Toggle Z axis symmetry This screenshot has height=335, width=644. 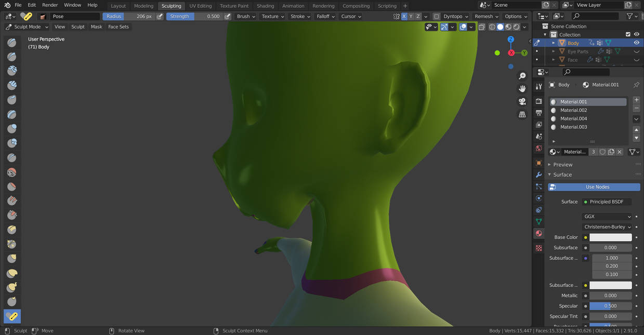[418, 16]
